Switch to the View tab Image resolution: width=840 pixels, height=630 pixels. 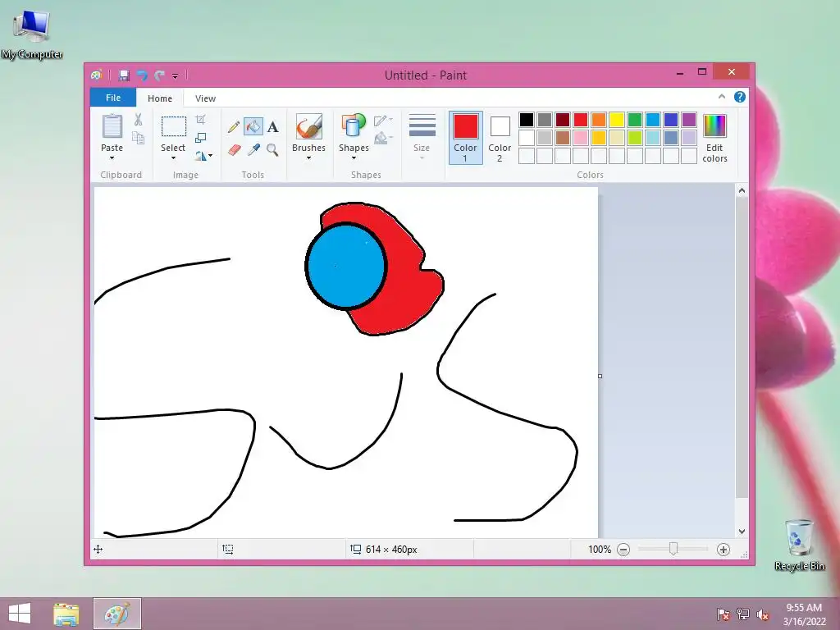205,98
